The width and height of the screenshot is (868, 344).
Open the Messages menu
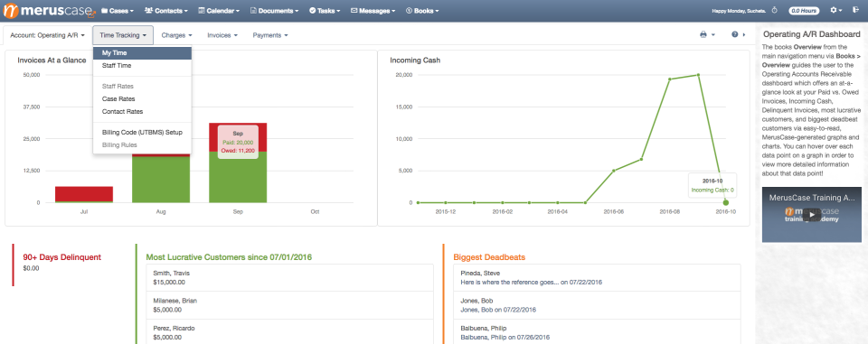click(373, 11)
